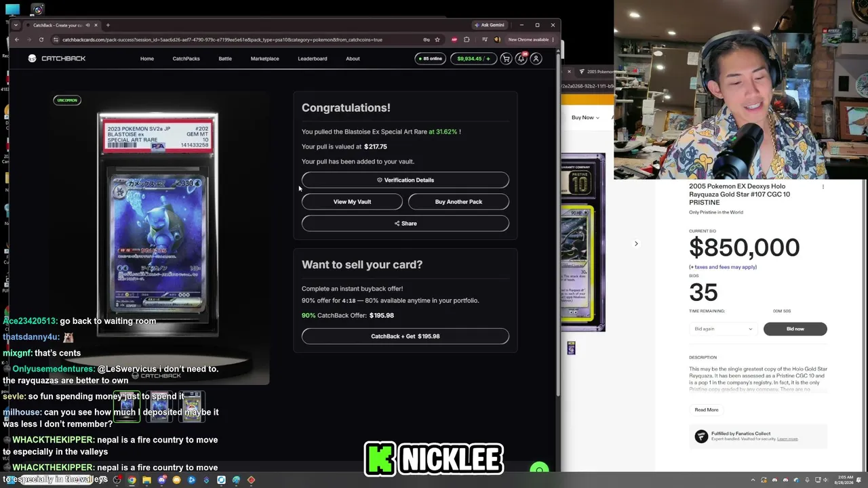868x488 pixels.
Task: Open Discord from the taskbar
Action: 161,480
